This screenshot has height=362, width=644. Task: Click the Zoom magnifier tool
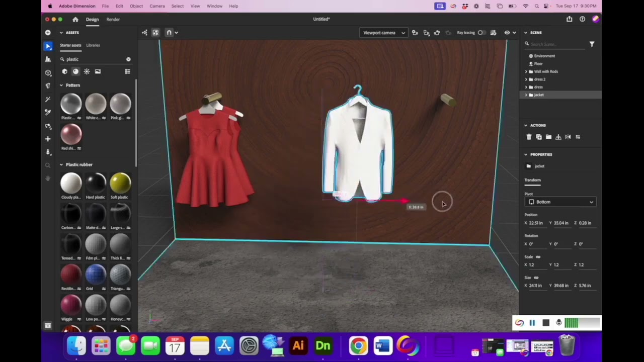(48, 165)
